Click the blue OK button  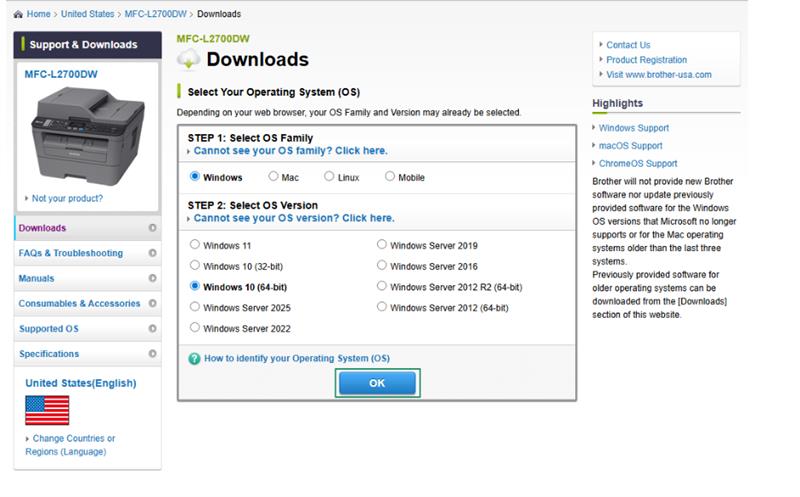pyautogui.click(x=377, y=383)
